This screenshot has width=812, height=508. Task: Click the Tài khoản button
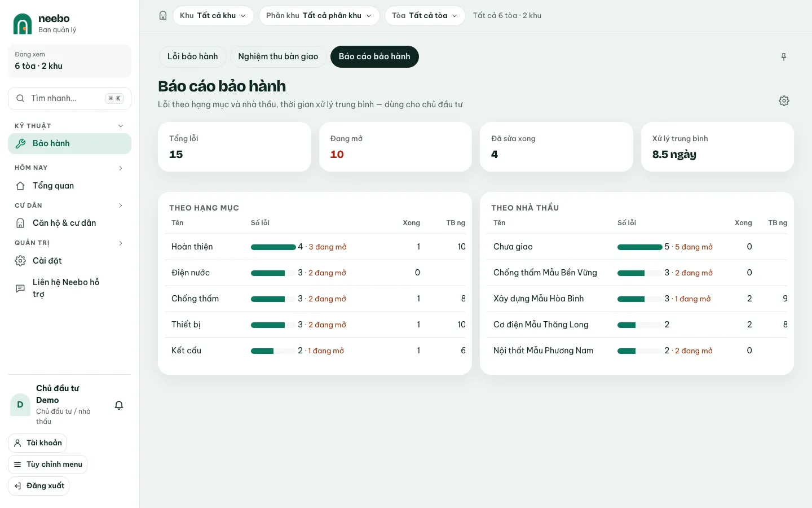[x=37, y=443]
